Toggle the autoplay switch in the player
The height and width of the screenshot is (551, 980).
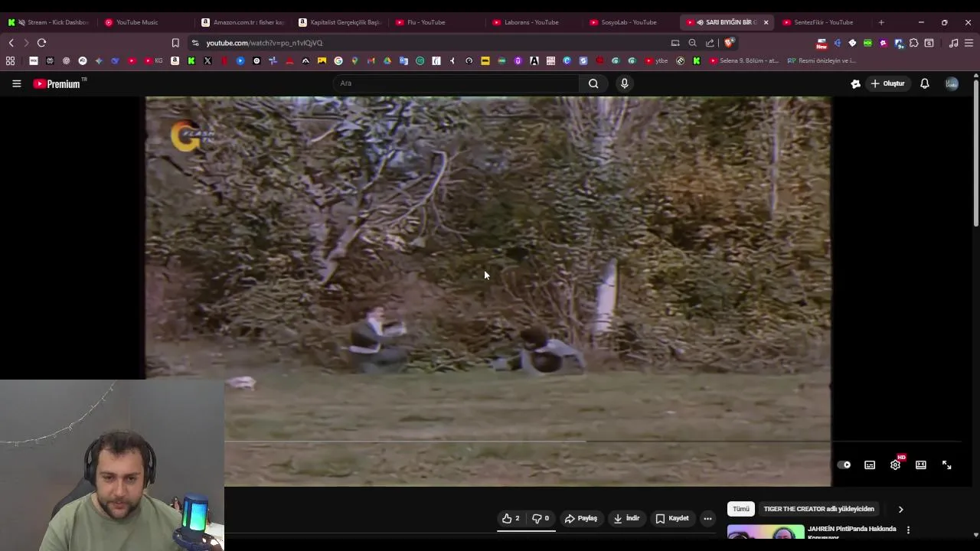[844, 465]
